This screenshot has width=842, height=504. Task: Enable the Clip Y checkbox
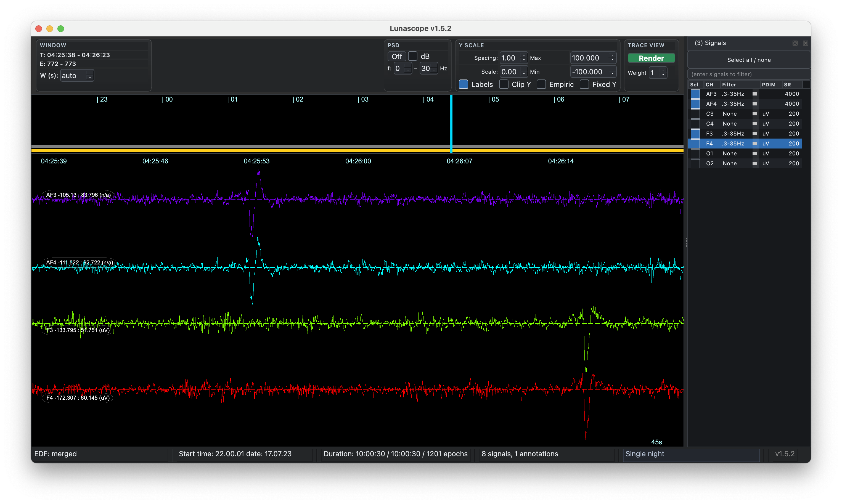click(x=504, y=84)
